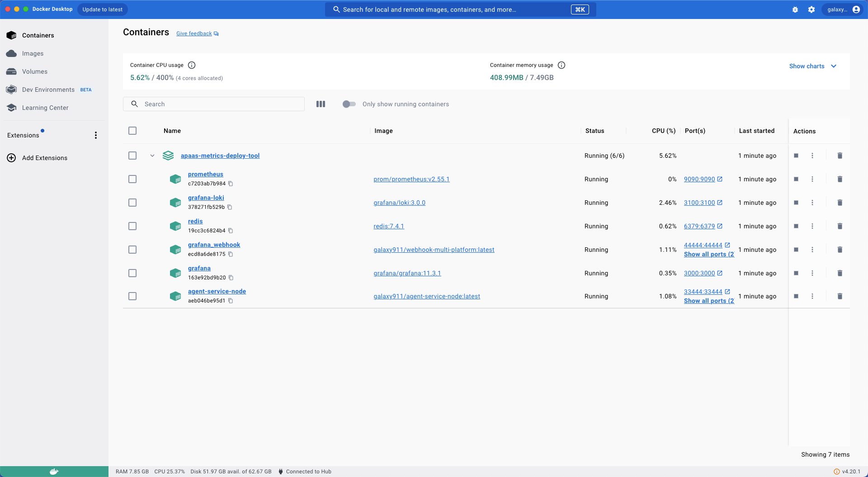
Task: Open Learning Center
Action: 54,108
